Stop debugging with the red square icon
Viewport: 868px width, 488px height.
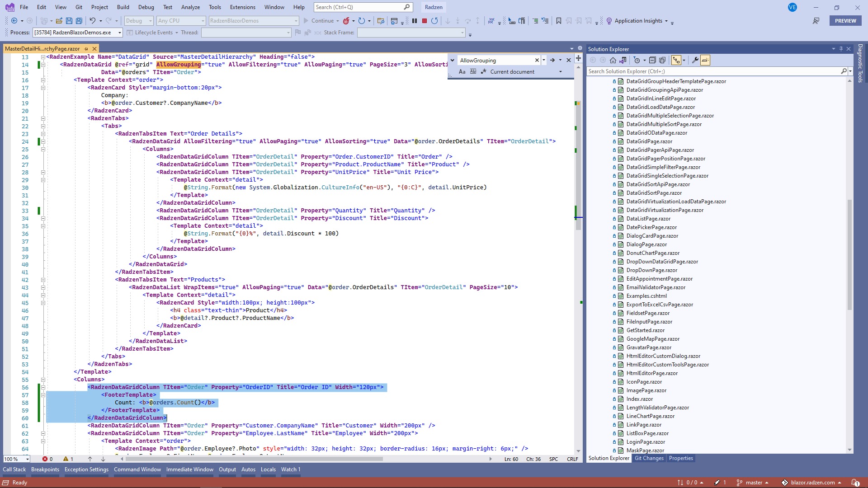tap(424, 21)
